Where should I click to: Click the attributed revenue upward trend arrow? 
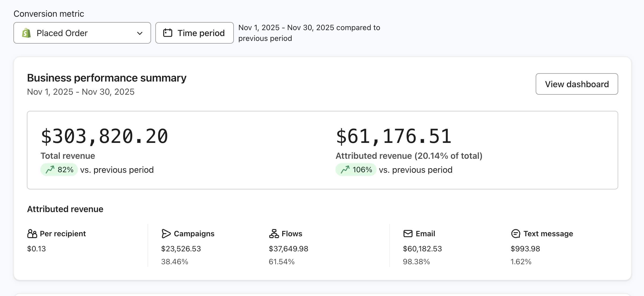click(x=345, y=170)
